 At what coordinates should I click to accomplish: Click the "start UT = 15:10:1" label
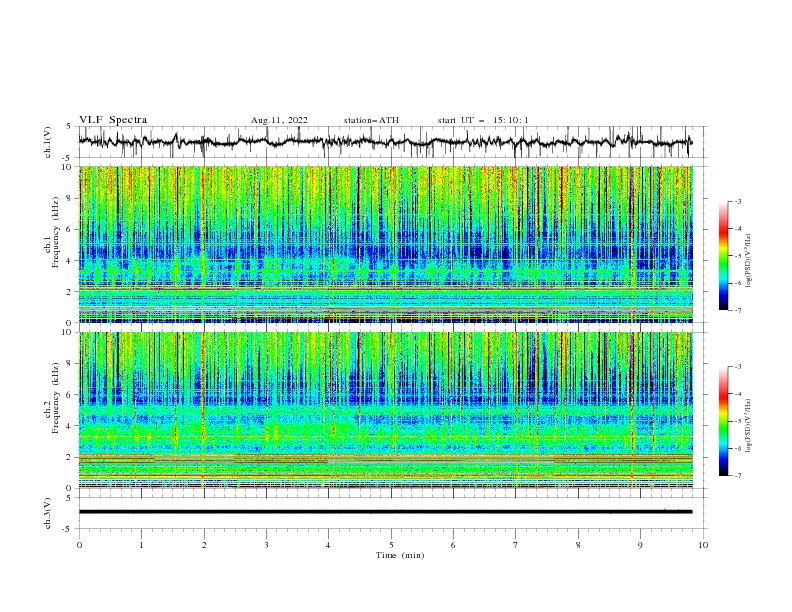click(482, 120)
